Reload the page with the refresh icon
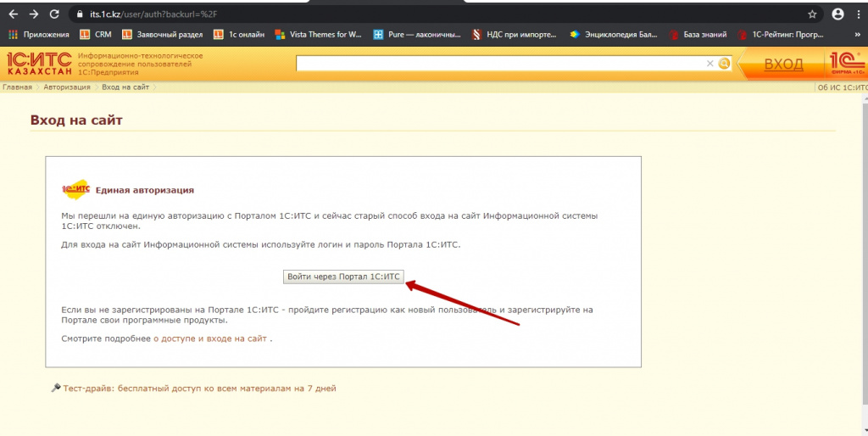This screenshot has width=868, height=436. pos(55,14)
